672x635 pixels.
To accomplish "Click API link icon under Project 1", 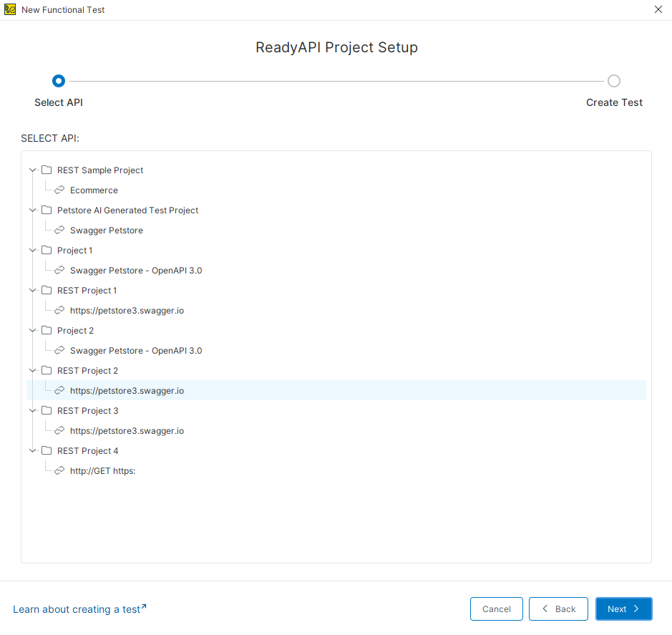I will click(59, 270).
